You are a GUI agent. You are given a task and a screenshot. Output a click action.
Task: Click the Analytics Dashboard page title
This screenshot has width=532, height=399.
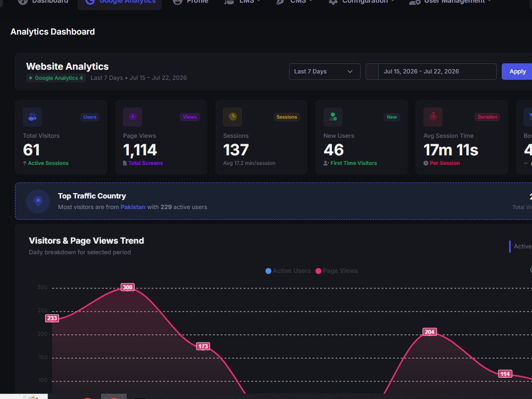pos(53,31)
